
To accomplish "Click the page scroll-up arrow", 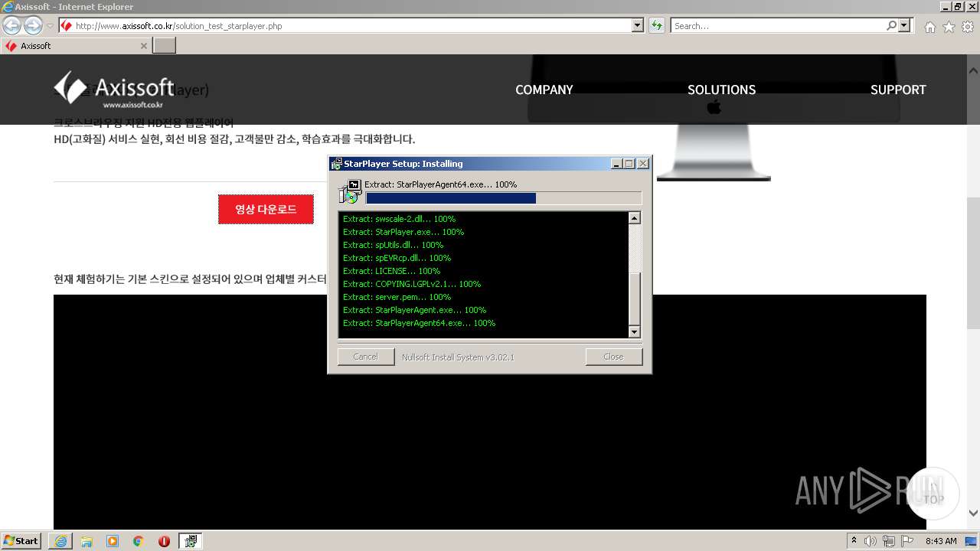I will pyautogui.click(x=973, y=70).
